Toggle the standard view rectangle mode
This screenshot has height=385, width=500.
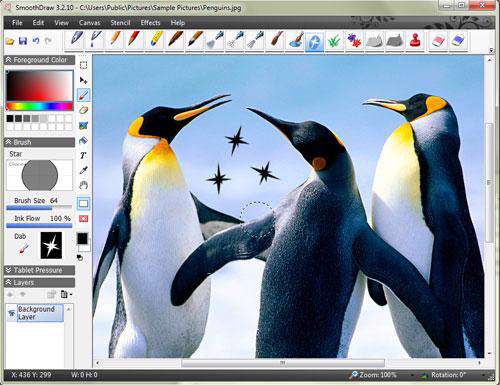(83, 203)
